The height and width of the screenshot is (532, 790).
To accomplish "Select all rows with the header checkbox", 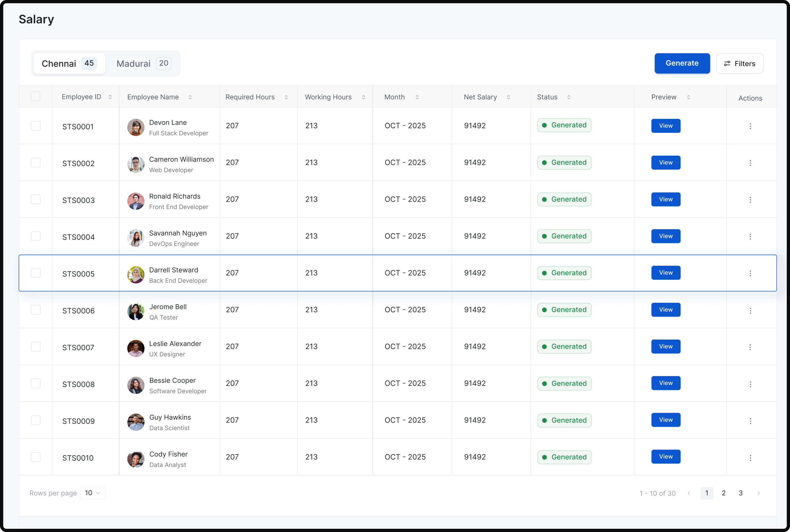I will click(35, 96).
